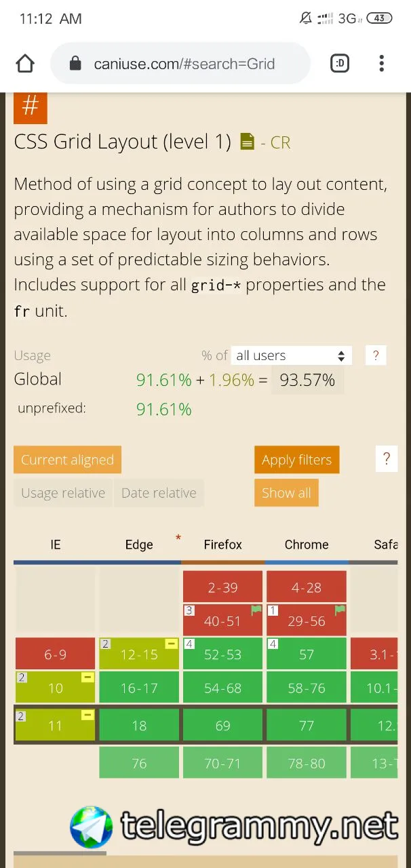Image resolution: width=411 pixels, height=868 pixels.
Task: Tap the orange hash permalink icon
Action: click(31, 107)
